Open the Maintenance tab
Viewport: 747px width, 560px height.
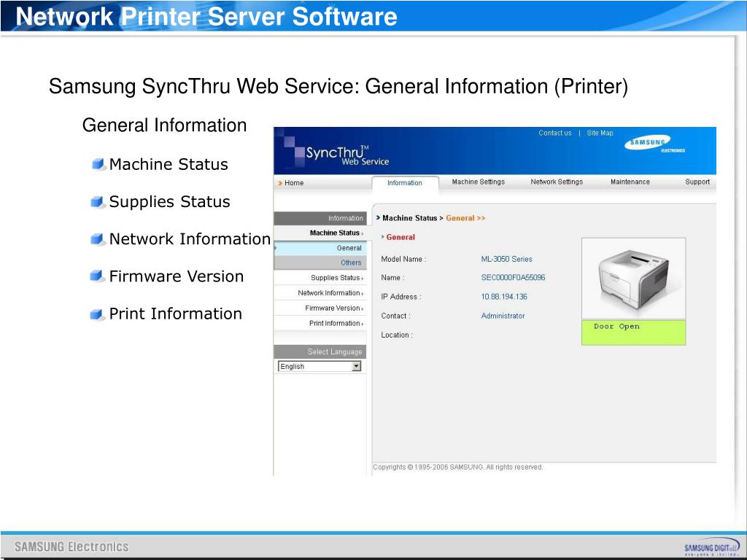click(x=630, y=182)
